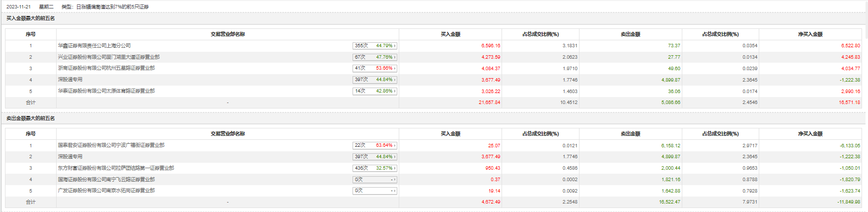Expand the 67次 47.76% stats box
This screenshot has width=868, height=212.
tap(375, 57)
